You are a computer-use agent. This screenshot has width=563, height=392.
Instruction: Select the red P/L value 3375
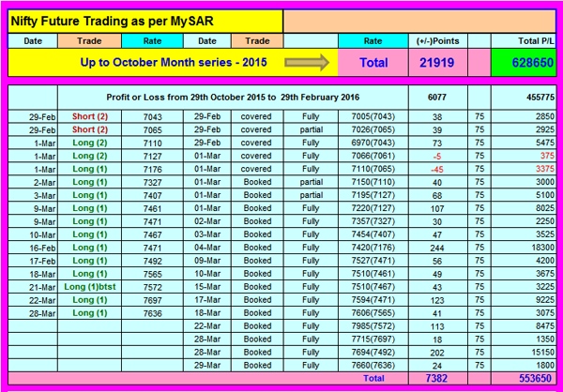(524, 169)
